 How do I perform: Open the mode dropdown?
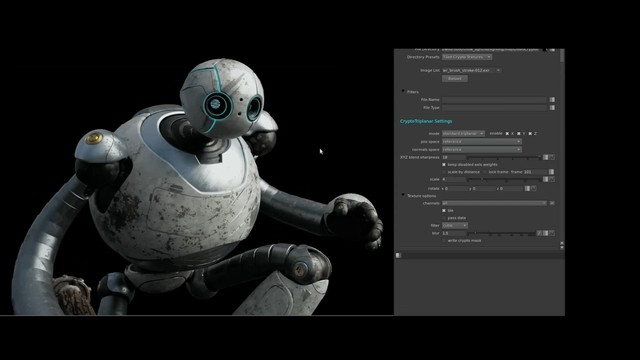(x=463, y=133)
